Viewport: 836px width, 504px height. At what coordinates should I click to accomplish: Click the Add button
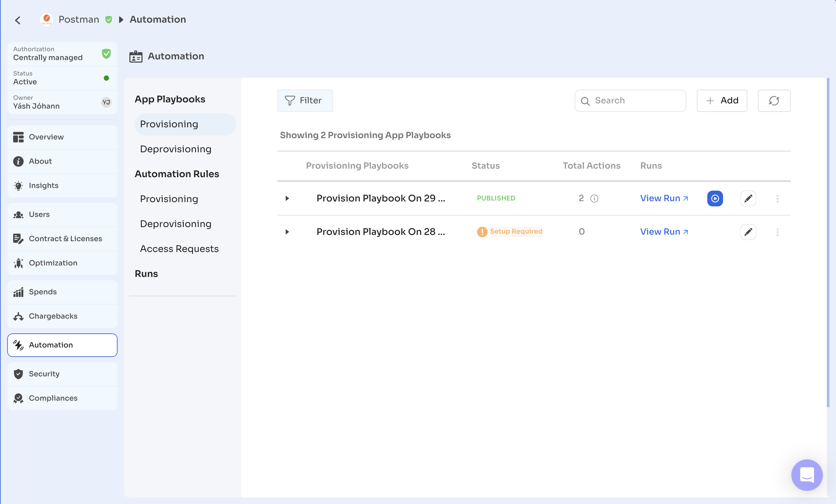(x=722, y=101)
